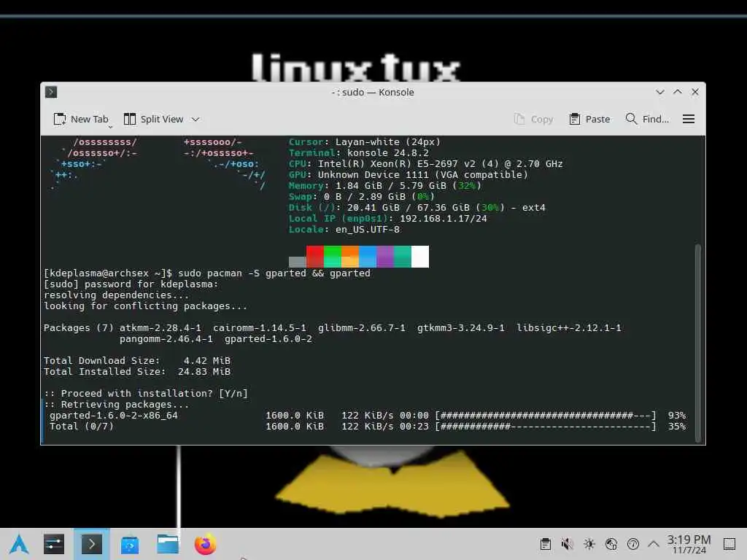Close the Konsole window
The image size is (747, 560).
[x=695, y=92]
